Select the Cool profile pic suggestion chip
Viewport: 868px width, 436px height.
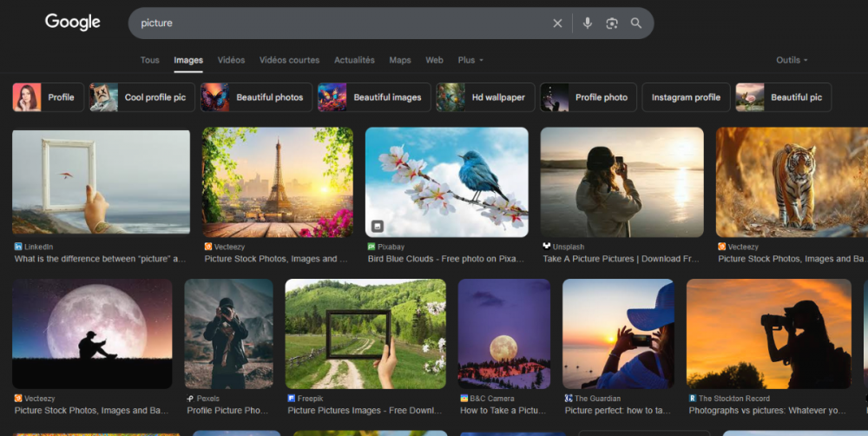point(142,97)
